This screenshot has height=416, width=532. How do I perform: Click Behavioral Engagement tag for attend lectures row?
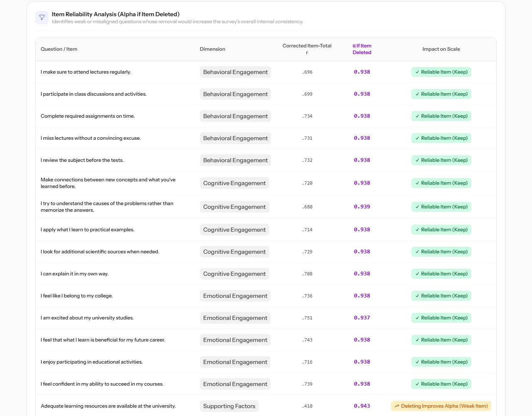[x=235, y=72]
